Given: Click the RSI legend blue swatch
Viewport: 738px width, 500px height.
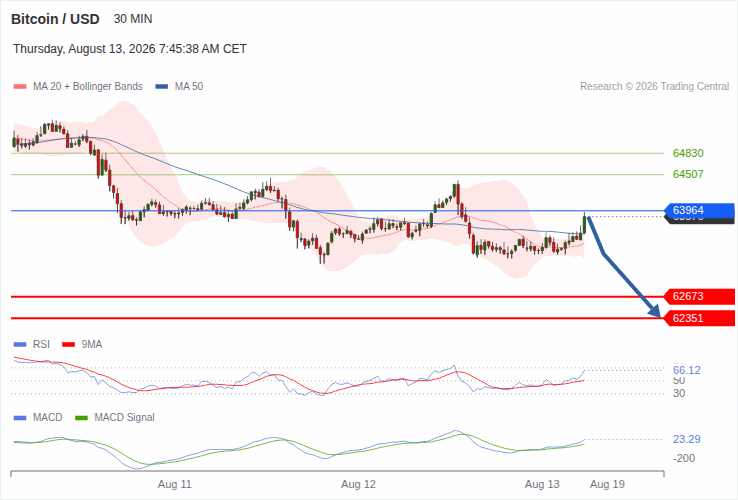Looking at the screenshot, I should 20,345.
